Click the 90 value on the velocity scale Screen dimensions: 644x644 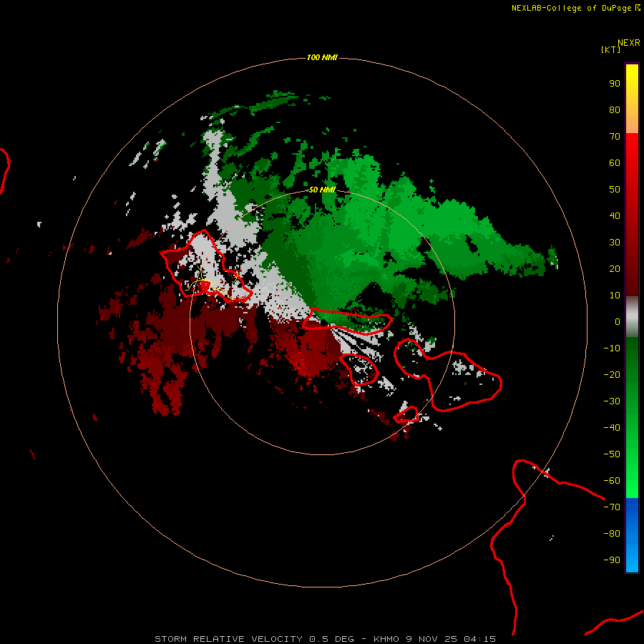click(615, 84)
